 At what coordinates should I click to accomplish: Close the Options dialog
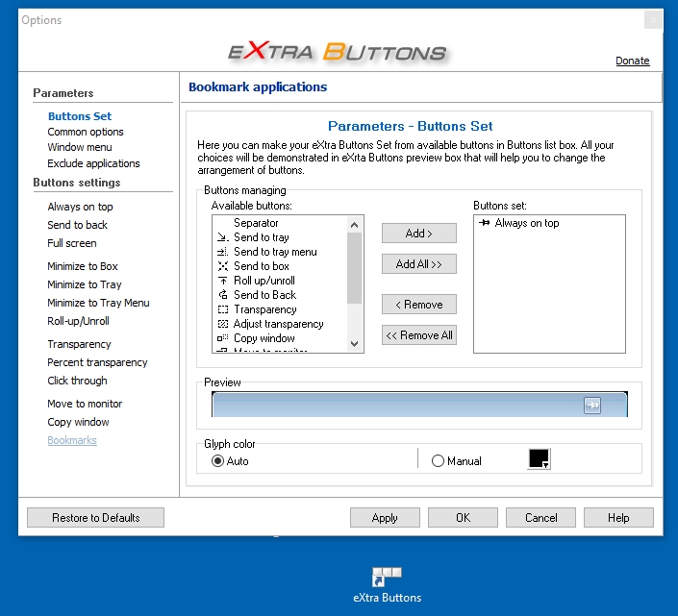(653, 20)
